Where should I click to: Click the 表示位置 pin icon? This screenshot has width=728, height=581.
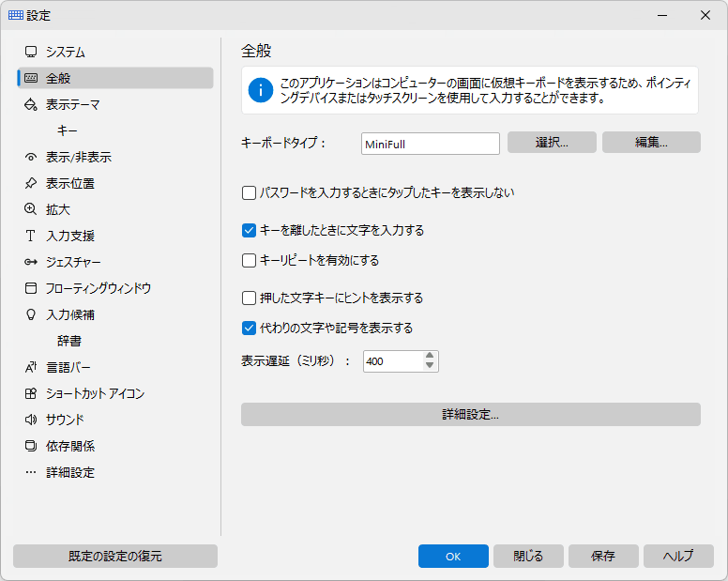(x=31, y=183)
